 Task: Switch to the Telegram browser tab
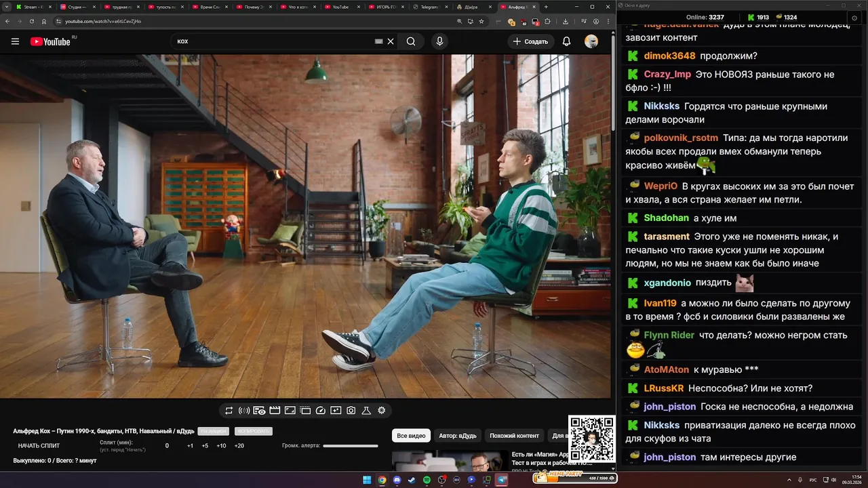[430, 7]
